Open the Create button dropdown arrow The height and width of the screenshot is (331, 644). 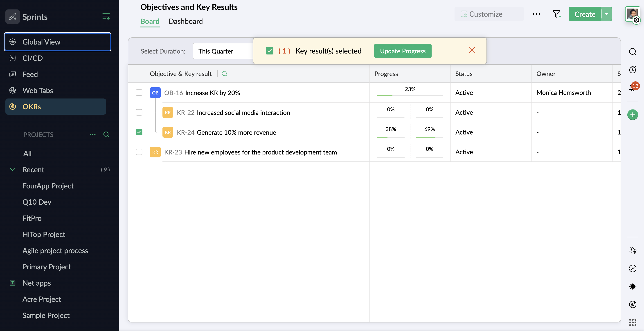click(606, 14)
